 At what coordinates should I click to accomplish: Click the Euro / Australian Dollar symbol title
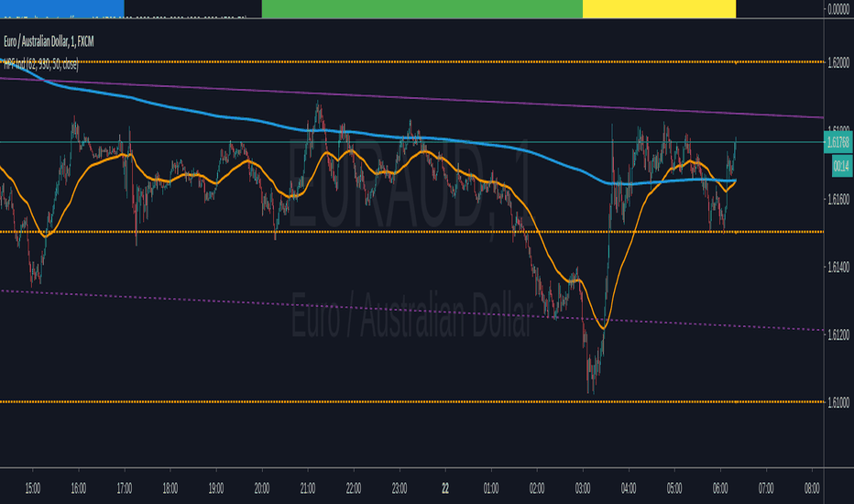[x=49, y=41]
